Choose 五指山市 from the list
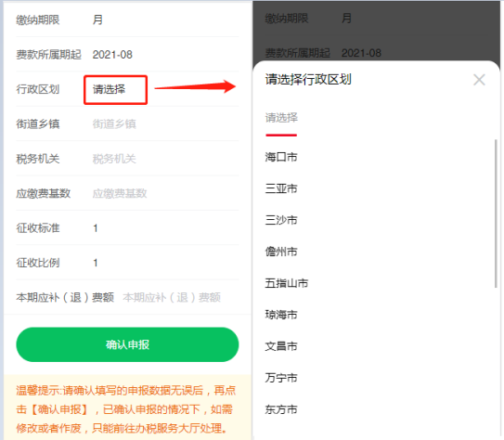Image resolution: width=504 pixels, height=440 pixels. [287, 283]
